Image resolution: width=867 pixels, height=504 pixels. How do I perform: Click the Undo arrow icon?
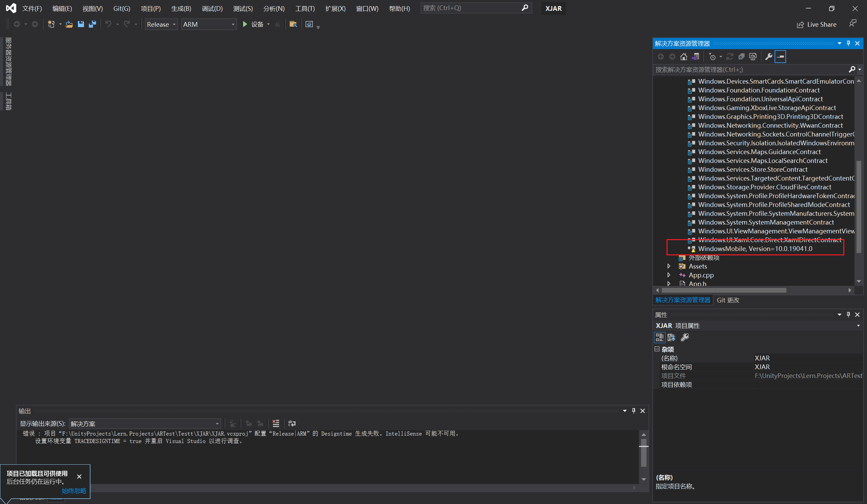click(x=108, y=24)
